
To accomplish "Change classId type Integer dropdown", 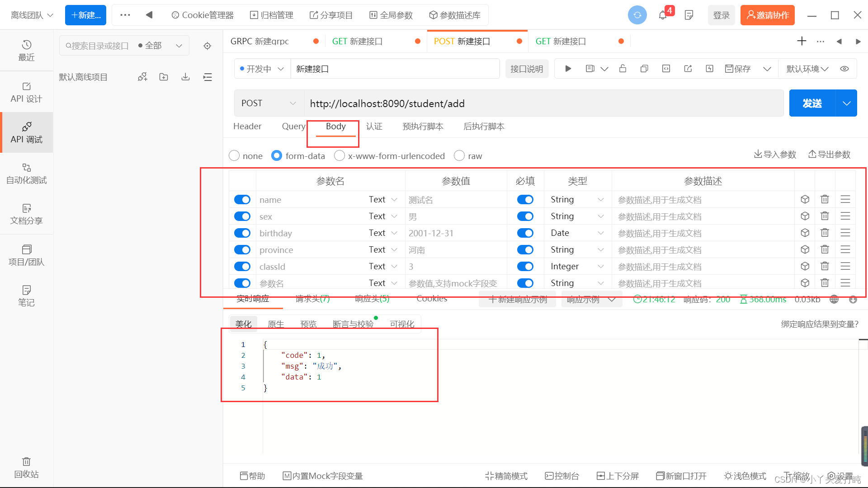I will (x=577, y=266).
